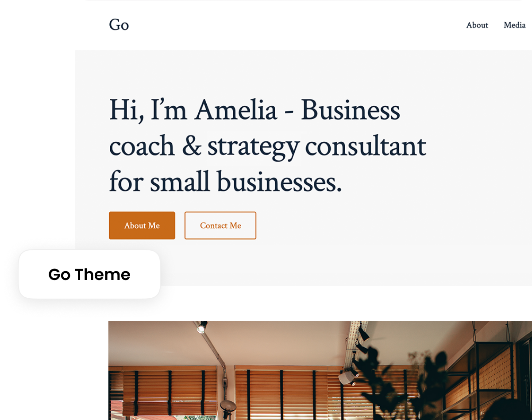Click "for small businesses." headline line
Viewport: 532px width, 420px height.
point(225,182)
